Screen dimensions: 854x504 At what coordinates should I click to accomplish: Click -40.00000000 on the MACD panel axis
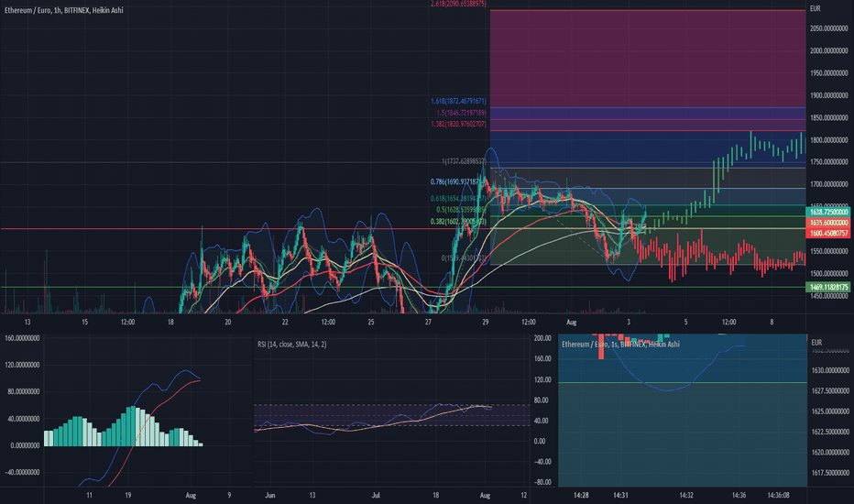(x=22, y=473)
